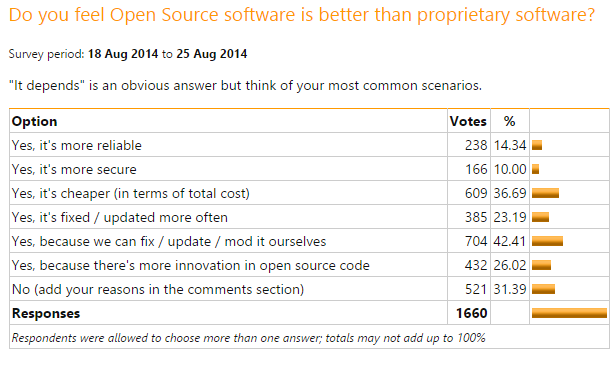
Task: Click 'Yes, it's fixed / updated more often'
Action: point(119,217)
